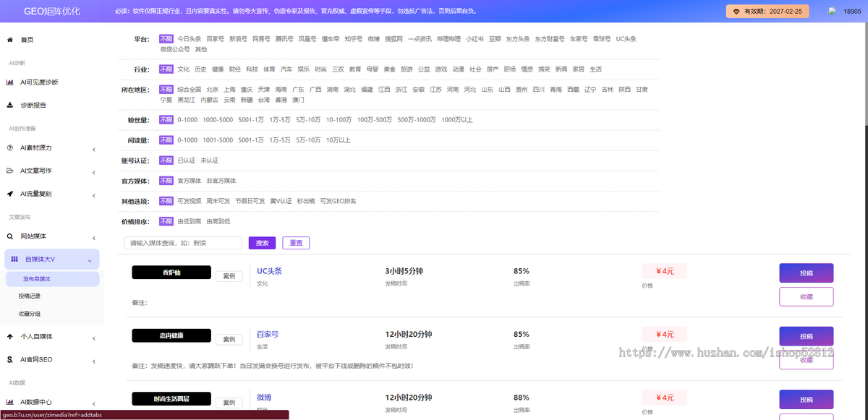The image size is (868, 420).
Task: Filter industry by 科技
Action: pyautogui.click(x=252, y=69)
